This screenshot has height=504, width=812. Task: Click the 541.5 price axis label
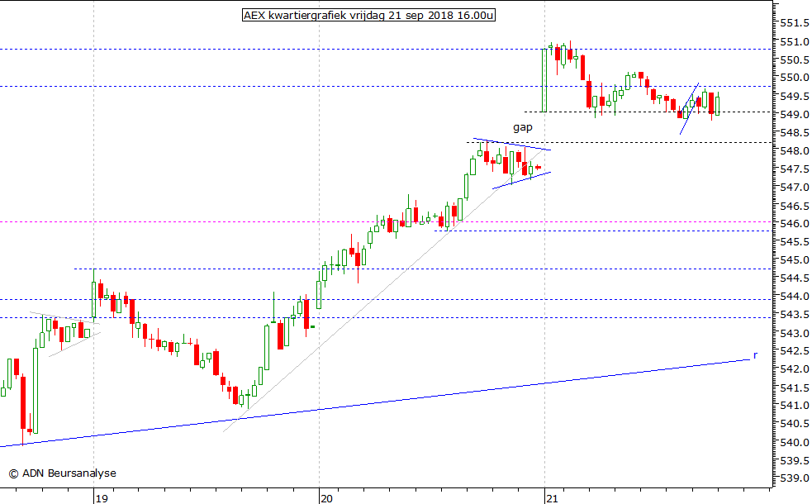point(795,388)
